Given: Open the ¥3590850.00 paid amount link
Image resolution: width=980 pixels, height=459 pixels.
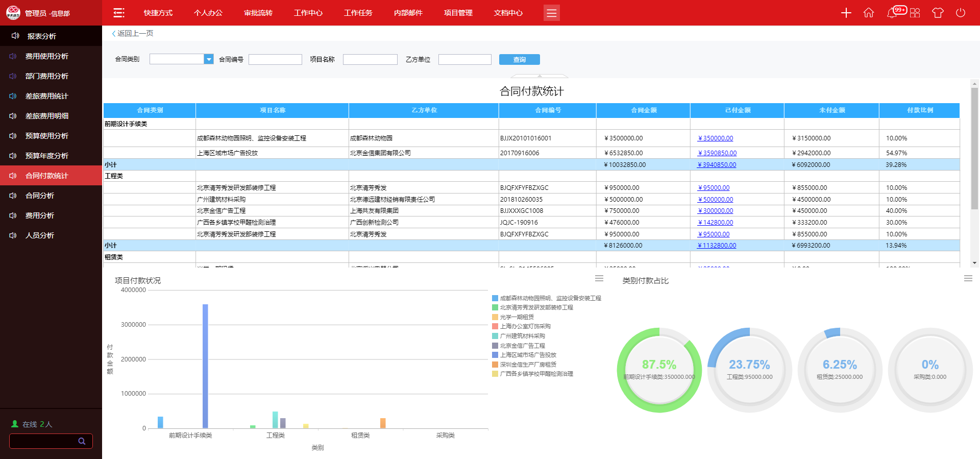Looking at the screenshot, I should tap(717, 153).
